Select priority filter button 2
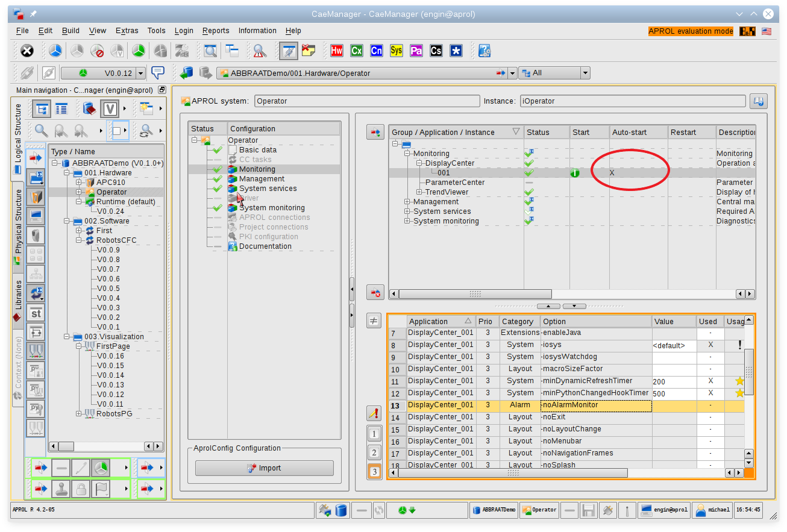The image size is (787, 532). tap(374, 452)
